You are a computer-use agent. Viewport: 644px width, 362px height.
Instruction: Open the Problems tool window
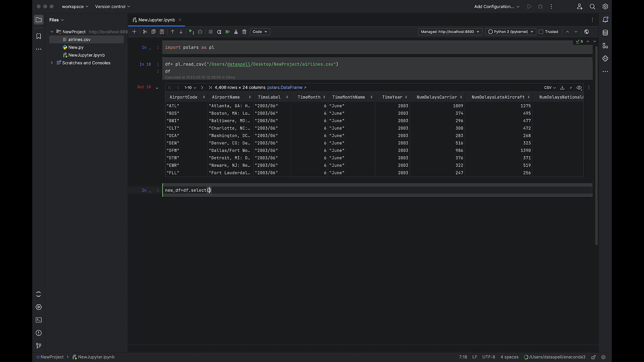[x=39, y=333]
